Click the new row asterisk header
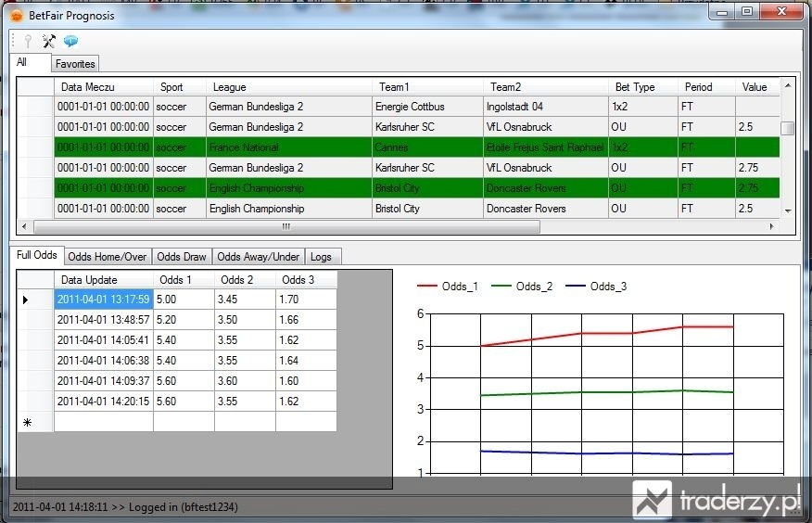 (x=35, y=422)
